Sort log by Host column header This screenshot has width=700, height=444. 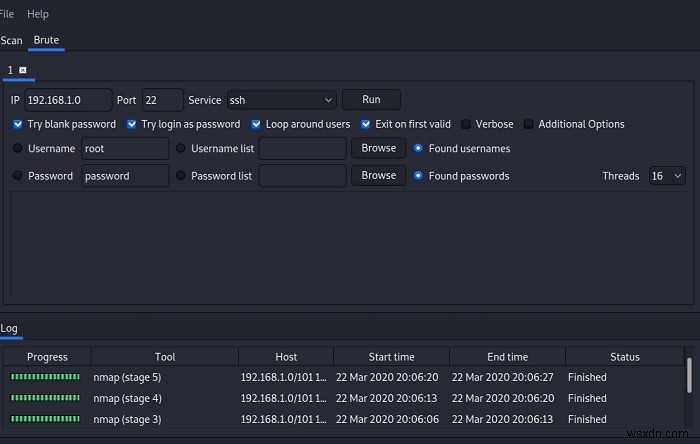286,357
